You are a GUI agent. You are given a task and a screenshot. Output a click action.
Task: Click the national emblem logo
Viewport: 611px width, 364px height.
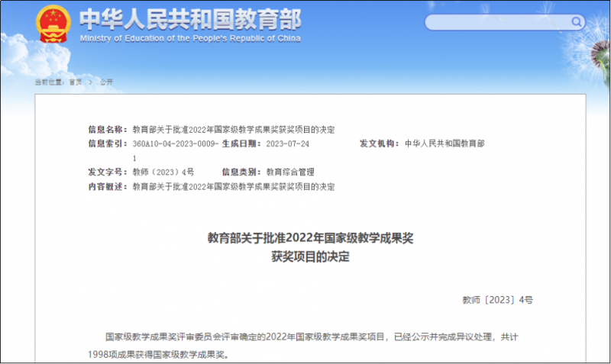click(53, 24)
